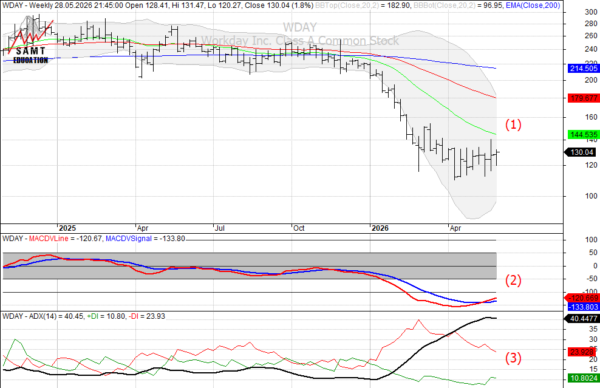Click the -50 label on MACD axis

[x=592, y=279]
